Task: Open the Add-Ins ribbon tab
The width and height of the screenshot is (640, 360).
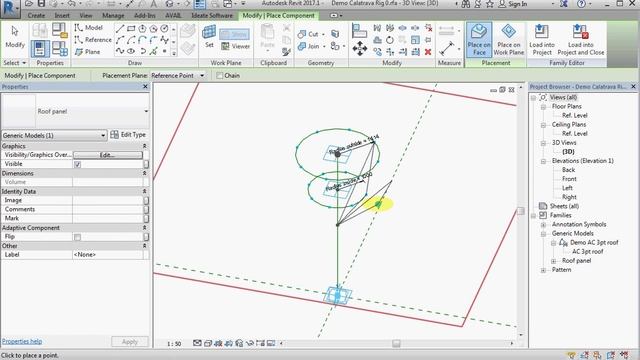Action: (x=144, y=16)
